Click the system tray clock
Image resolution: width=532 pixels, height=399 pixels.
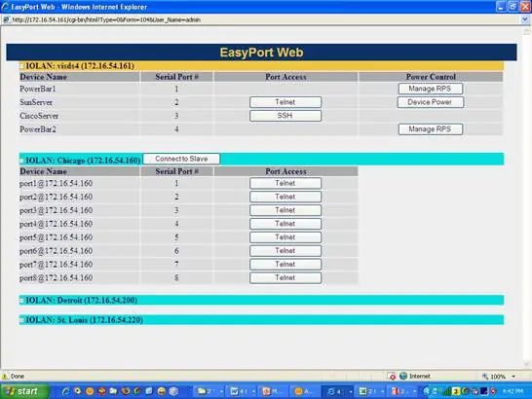pyautogui.click(x=513, y=391)
